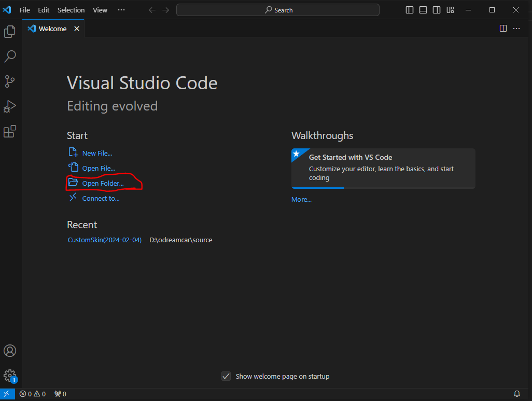532x401 pixels.
Task: Maximize the VS Code window
Action: tap(492, 10)
